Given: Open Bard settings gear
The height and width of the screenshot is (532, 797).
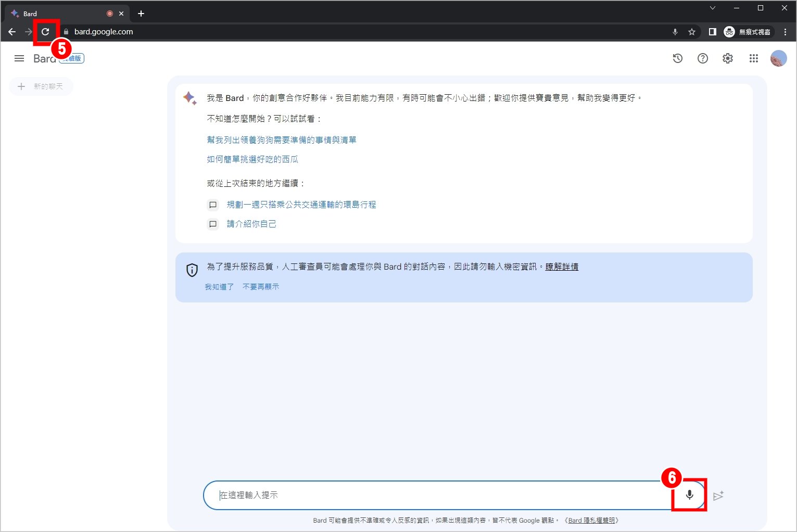Looking at the screenshot, I should [x=728, y=58].
